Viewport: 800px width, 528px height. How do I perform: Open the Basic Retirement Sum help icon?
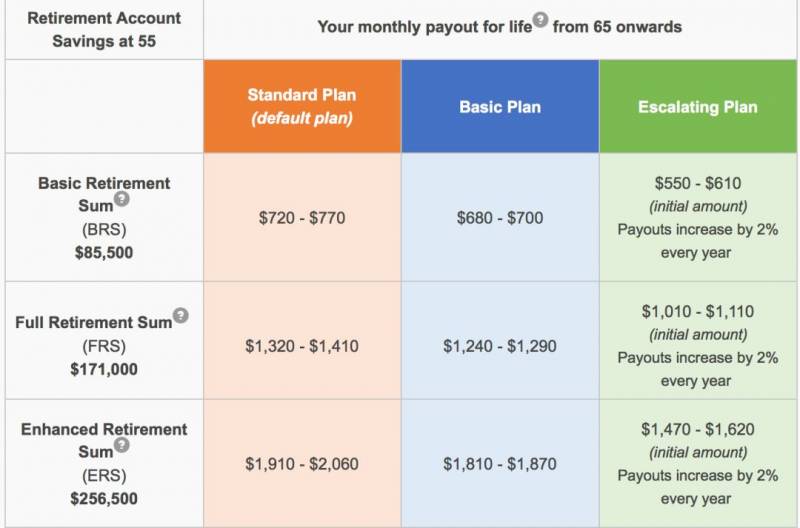click(x=121, y=200)
